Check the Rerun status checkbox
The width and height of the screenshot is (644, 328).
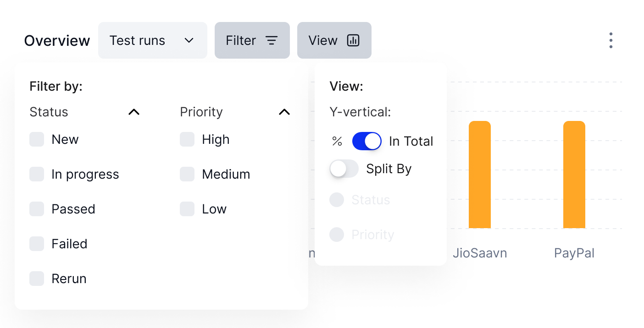[x=37, y=279]
